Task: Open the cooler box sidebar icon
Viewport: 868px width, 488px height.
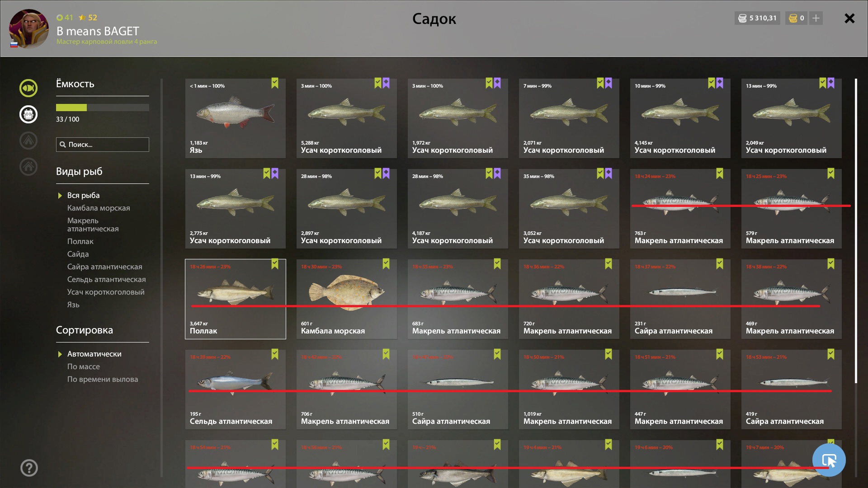Action: click(x=28, y=114)
